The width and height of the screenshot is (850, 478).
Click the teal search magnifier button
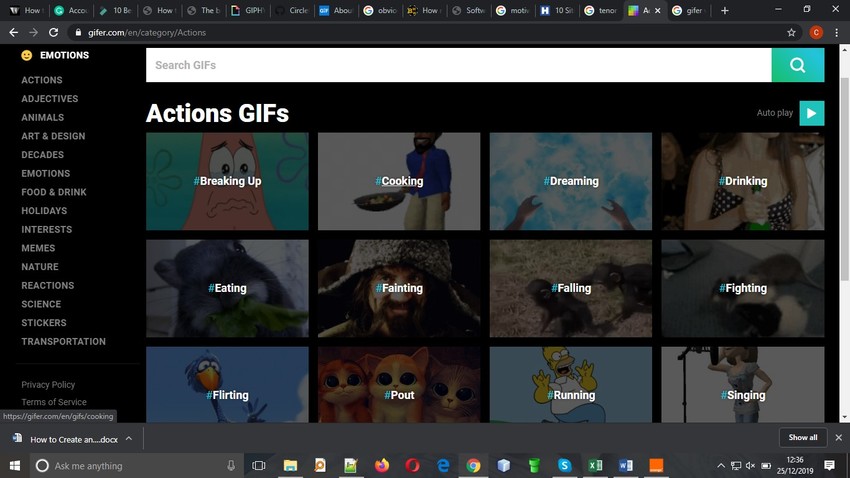click(x=797, y=65)
